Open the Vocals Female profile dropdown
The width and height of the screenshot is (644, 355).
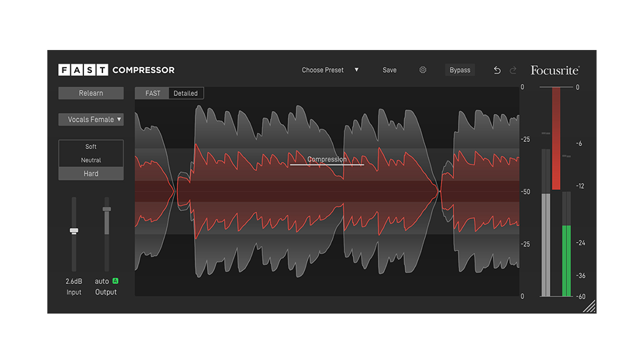91,120
